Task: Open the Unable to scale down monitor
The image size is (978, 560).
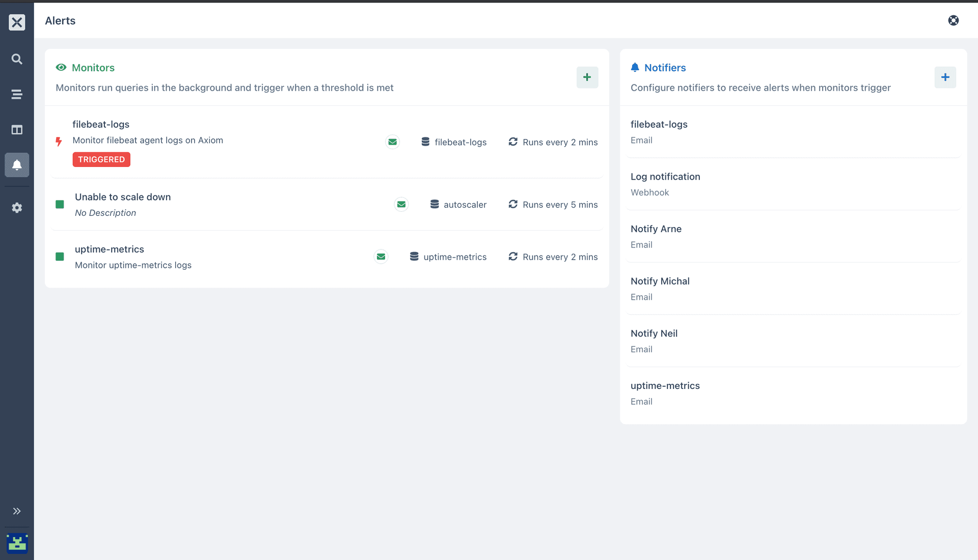Action: click(123, 197)
